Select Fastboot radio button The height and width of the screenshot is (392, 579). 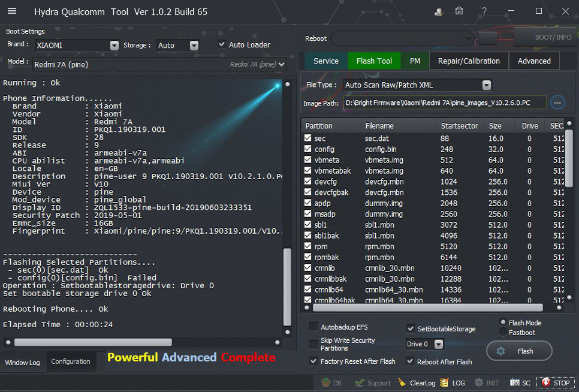[502, 332]
